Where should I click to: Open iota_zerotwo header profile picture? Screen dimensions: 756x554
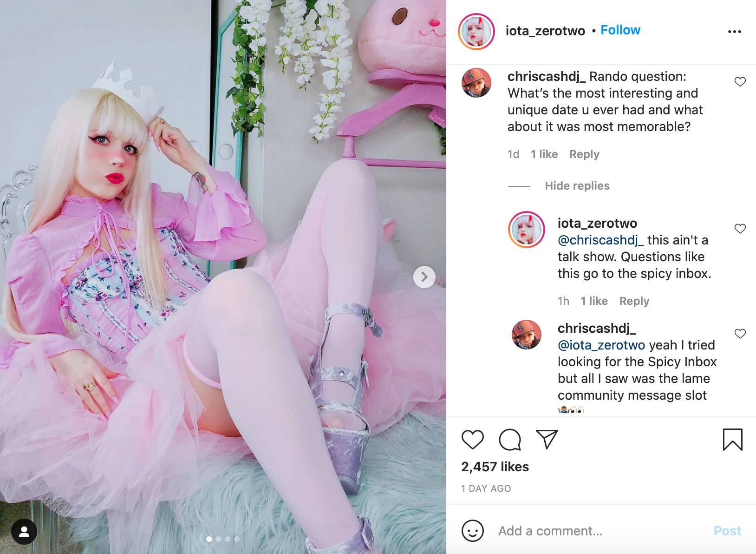476,32
